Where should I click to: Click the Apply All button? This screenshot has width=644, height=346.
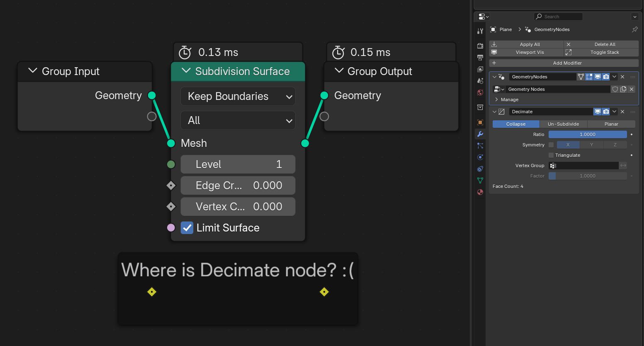526,44
